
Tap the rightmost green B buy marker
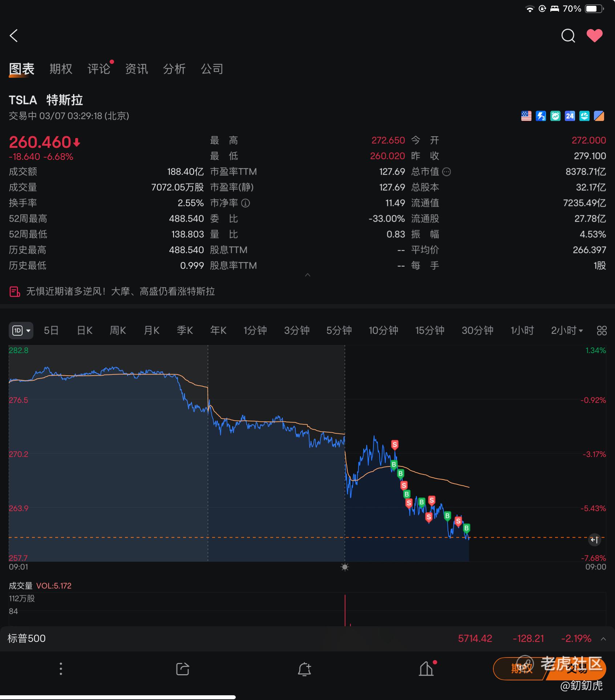point(466,528)
